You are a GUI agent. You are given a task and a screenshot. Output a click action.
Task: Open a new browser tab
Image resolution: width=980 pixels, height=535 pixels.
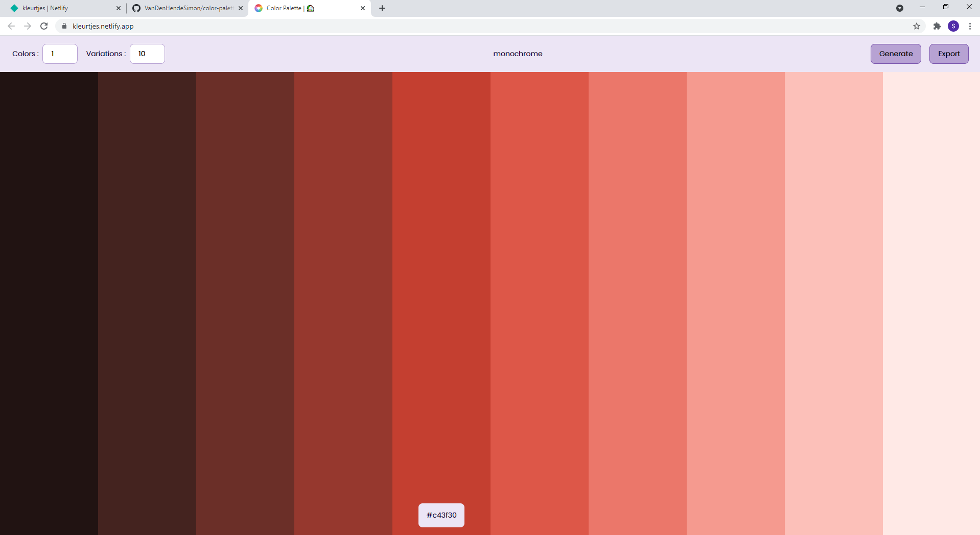(x=382, y=8)
